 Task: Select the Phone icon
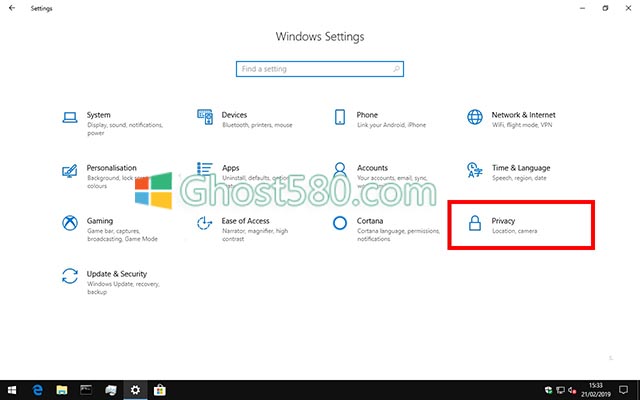pyautogui.click(x=340, y=117)
